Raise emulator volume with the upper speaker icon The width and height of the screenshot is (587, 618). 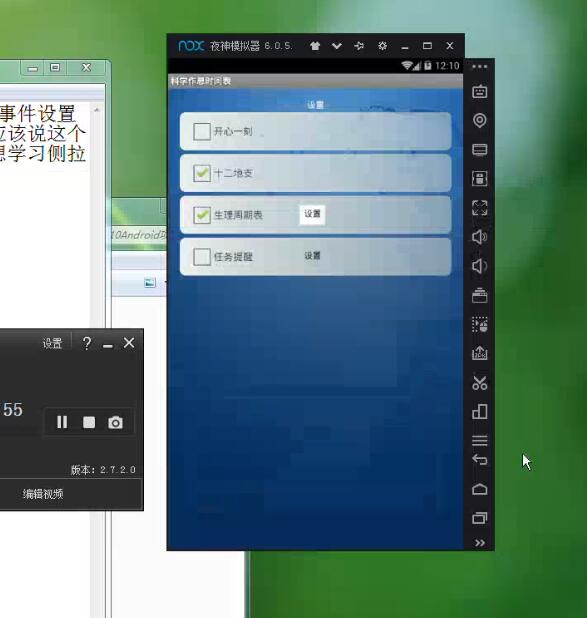[x=479, y=237]
